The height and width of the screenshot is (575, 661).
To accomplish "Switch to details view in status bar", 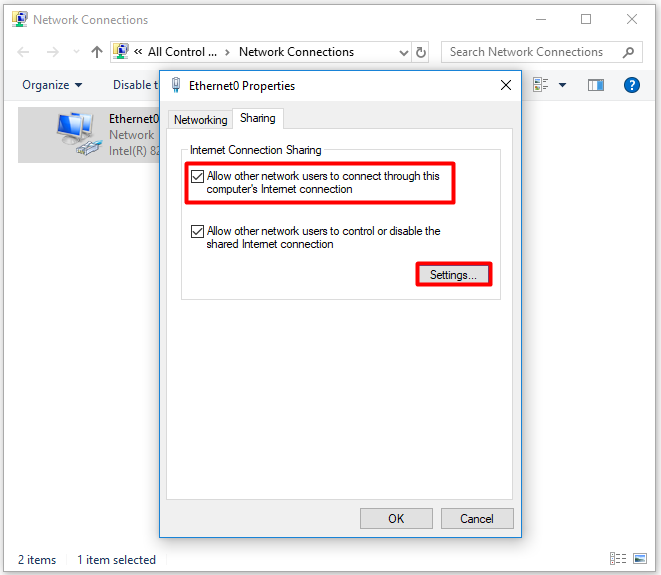I will 618,559.
